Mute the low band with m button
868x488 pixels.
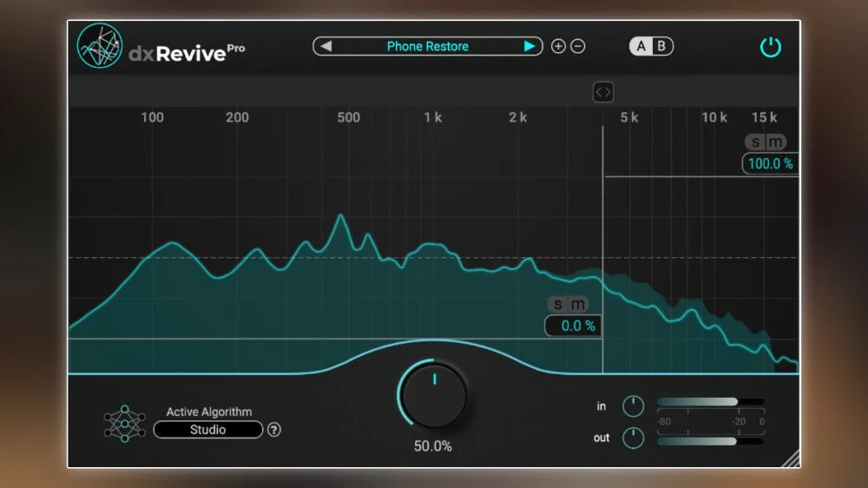click(578, 304)
